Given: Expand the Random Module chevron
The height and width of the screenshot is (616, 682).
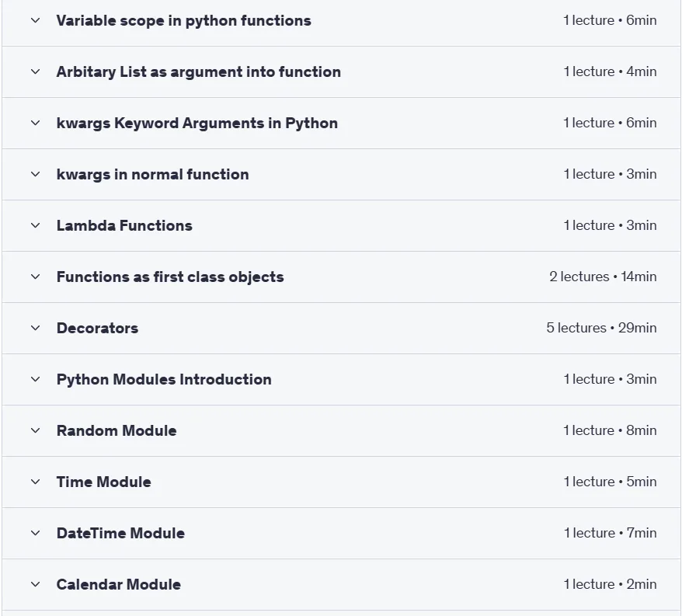Looking at the screenshot, I should click(x=36, y=430).
